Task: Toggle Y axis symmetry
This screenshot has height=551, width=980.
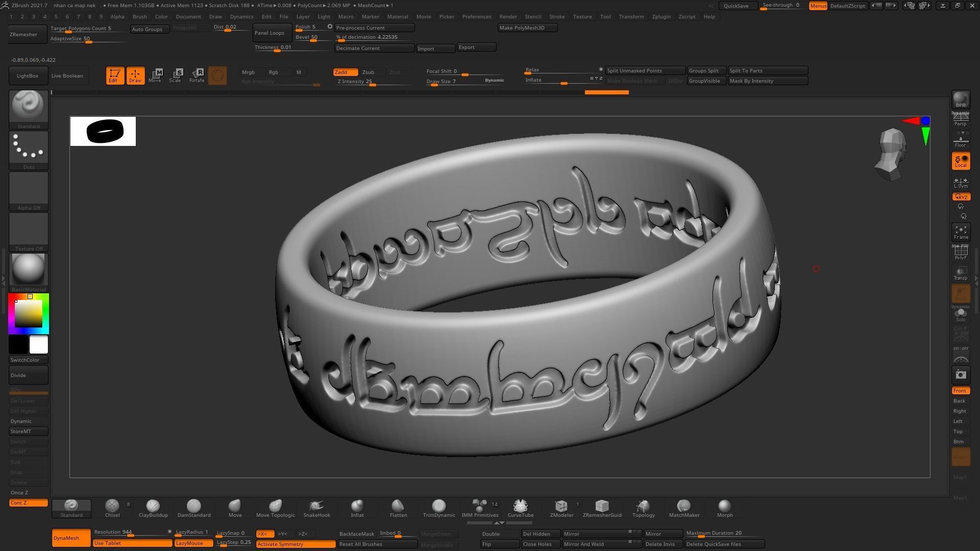Action: tap(285, 534)
